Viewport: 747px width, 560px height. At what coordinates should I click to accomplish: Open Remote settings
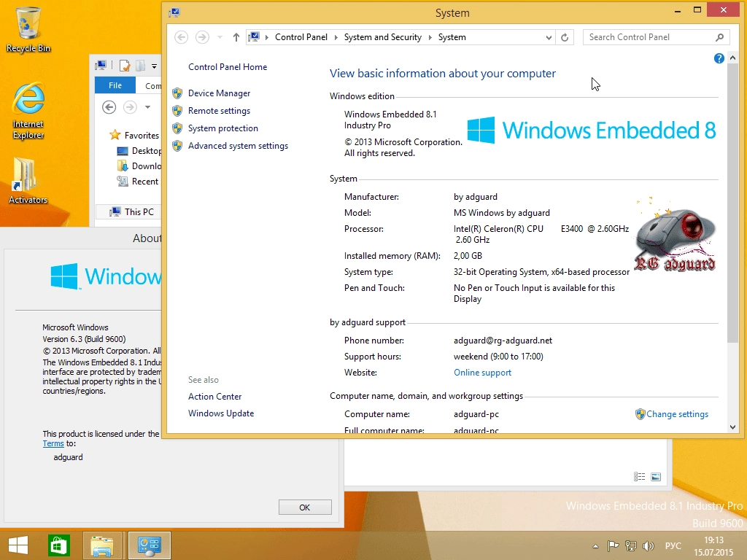(219, 111)
